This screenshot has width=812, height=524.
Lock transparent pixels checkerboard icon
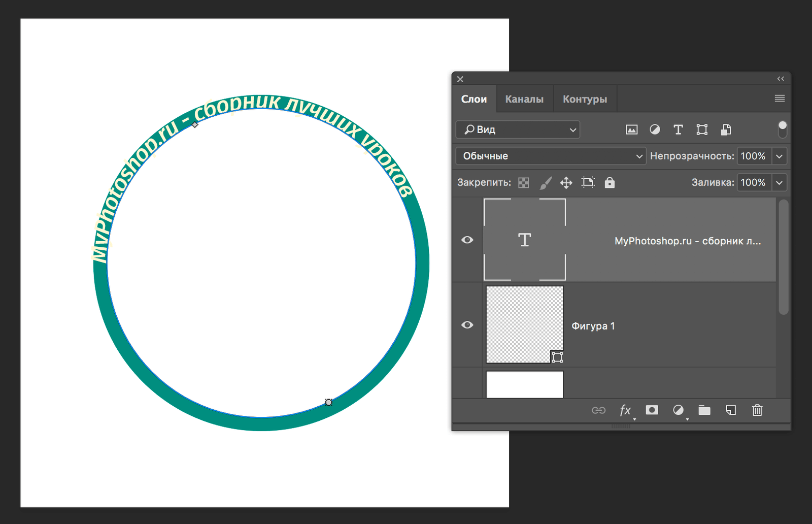click(524, 183)
